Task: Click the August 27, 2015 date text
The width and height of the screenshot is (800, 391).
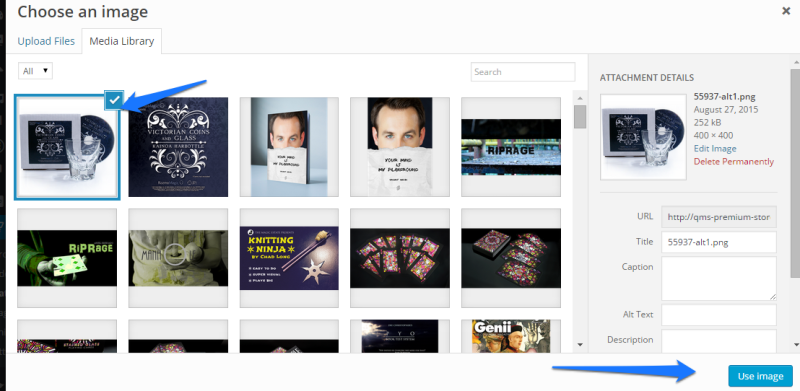Action: [x=726, y=109]
